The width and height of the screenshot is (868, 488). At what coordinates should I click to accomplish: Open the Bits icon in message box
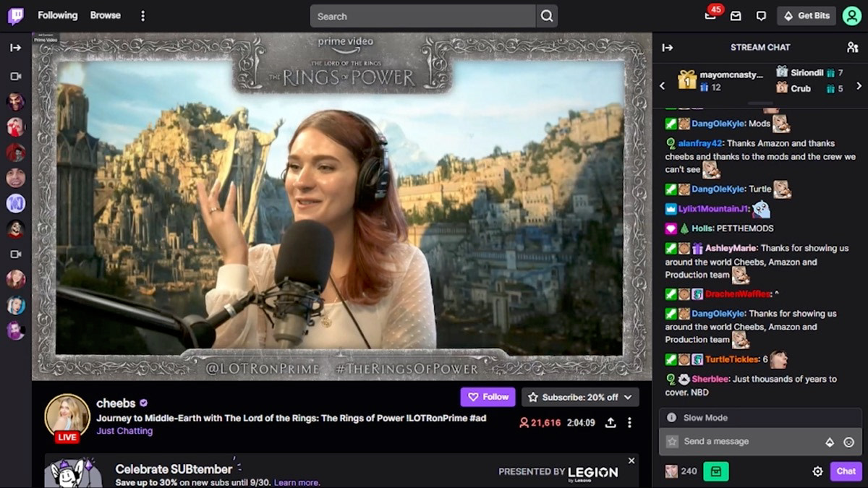click(x=830, y=442)
